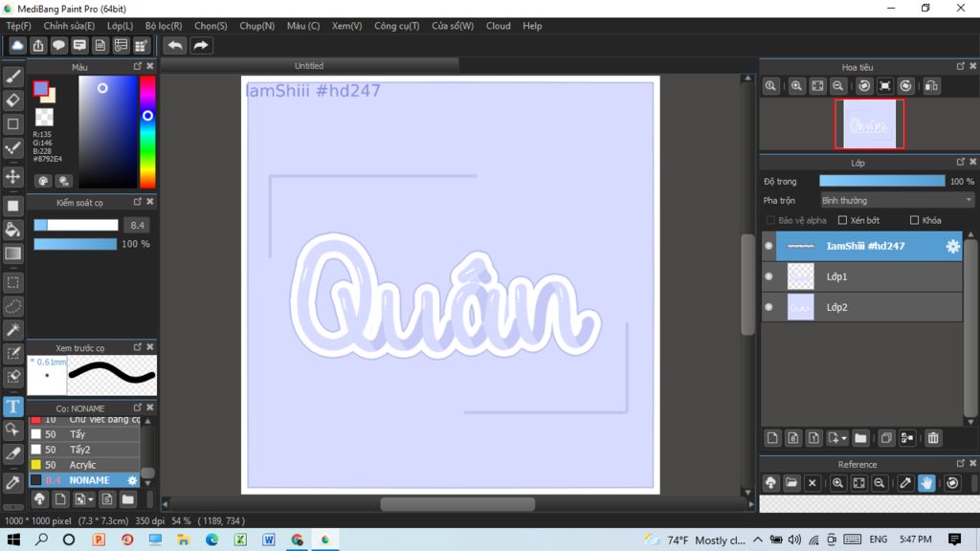Viewport: 980px width, 551px height.
Task: Enable the Xén bớt checkbox
Action: (842, 220)
